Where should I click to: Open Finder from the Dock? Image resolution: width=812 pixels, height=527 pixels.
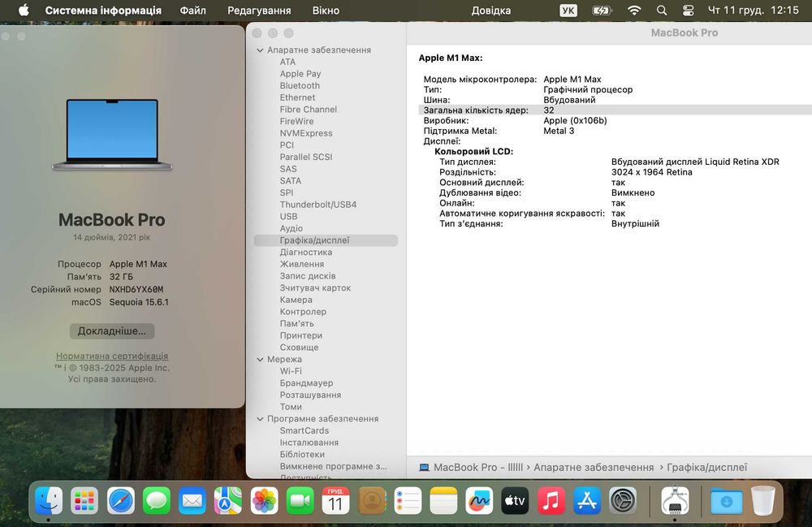tap(49, 500)
